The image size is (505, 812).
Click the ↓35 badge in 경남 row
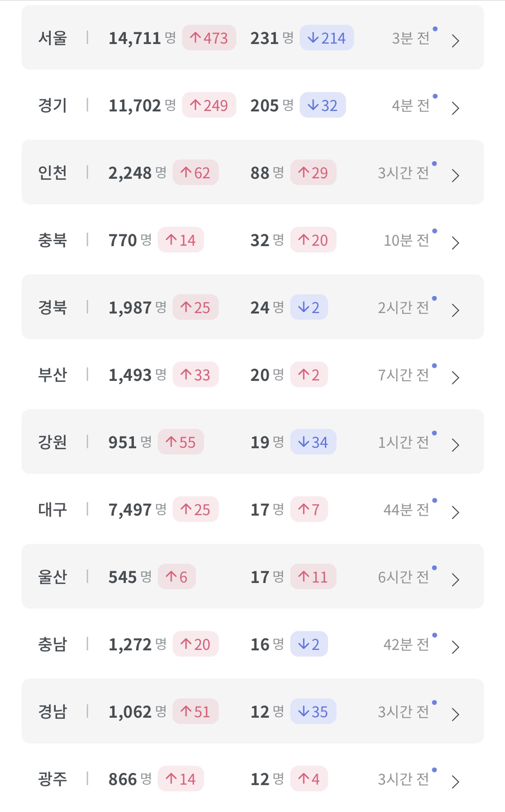pyautogui.click(x=313, y=711)
